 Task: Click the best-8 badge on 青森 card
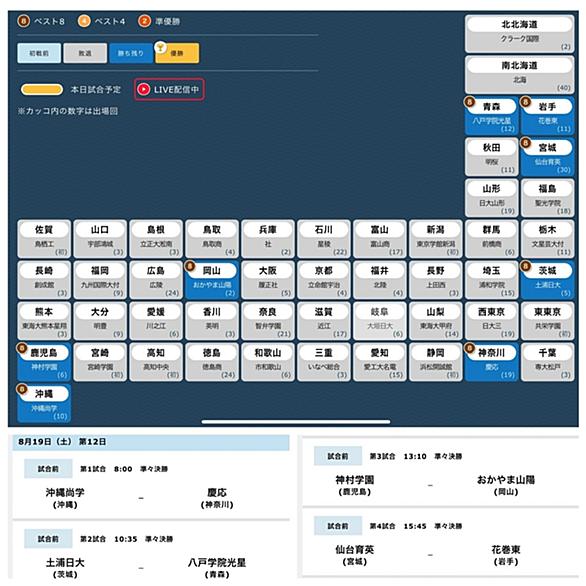point(469,101)
